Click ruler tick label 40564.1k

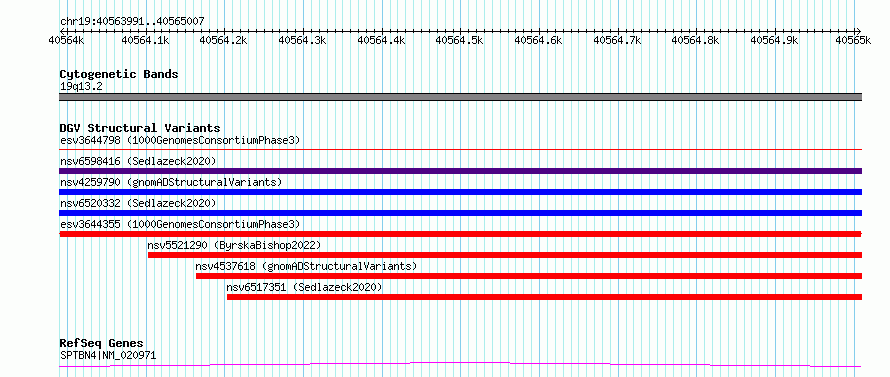tap(146, 40)
